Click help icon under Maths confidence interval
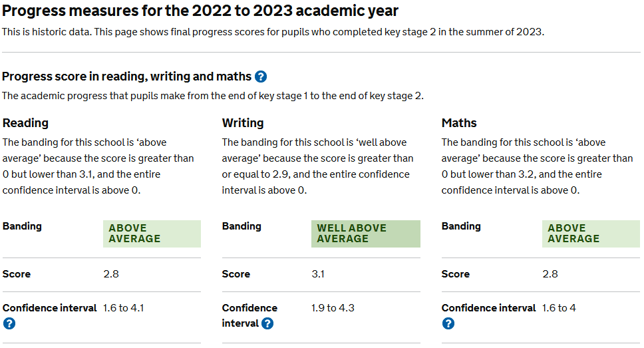Image resolution: width=644 pixels, height=348 pixels. (448, 323)
